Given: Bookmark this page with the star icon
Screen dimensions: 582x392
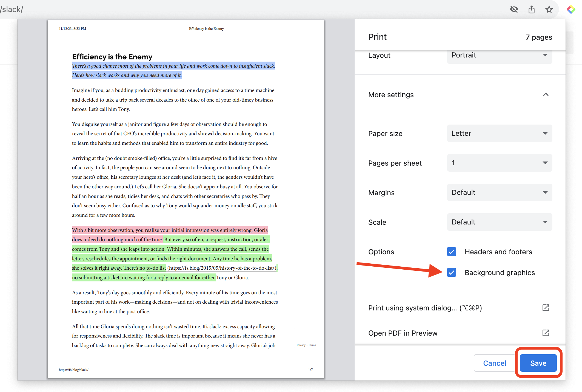Looking at the screenshot, I should point(549,10).
